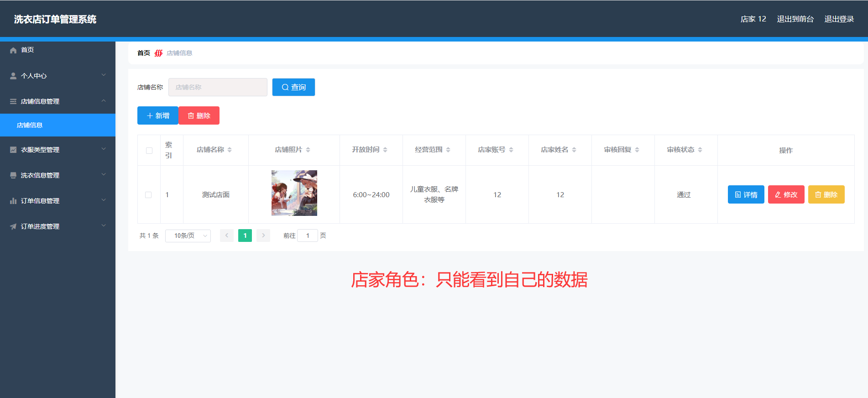Image resolution: width=868 pixels, height=398 pixels.
Task: Click the 儿童衣服、名牌衣服等 cell
Action: (x=434, y=194)
